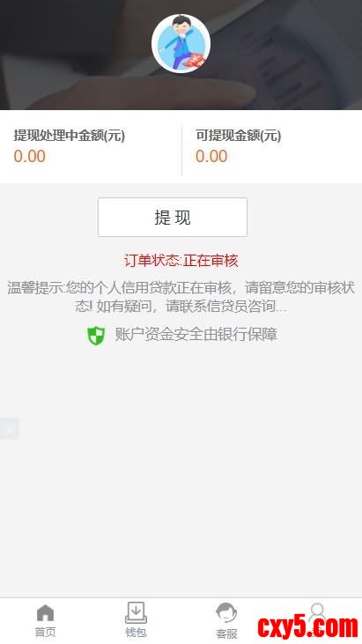
Task: Click the 0.00 under 提现处理中金额
Action: pyautogui.click(x=30, y=157)
